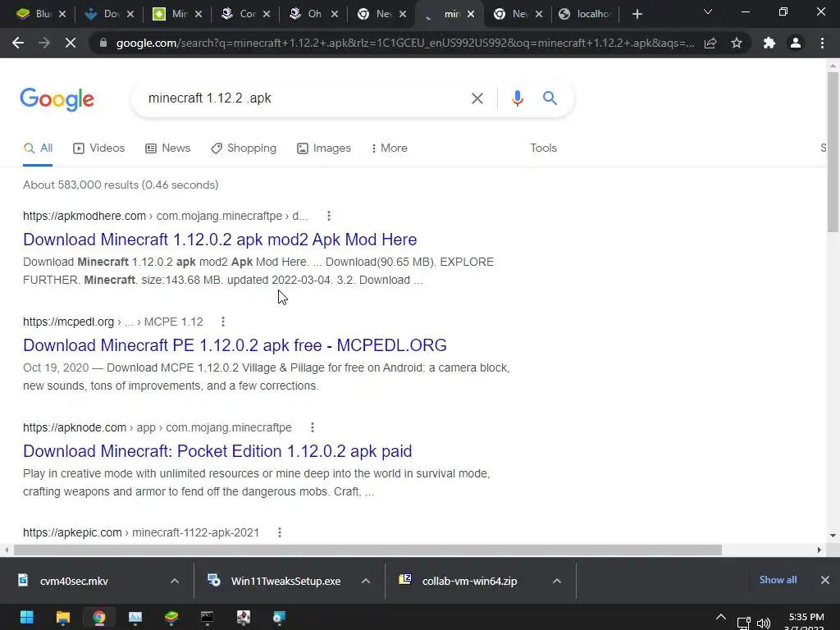Open the new tab button

coord(637,14)
